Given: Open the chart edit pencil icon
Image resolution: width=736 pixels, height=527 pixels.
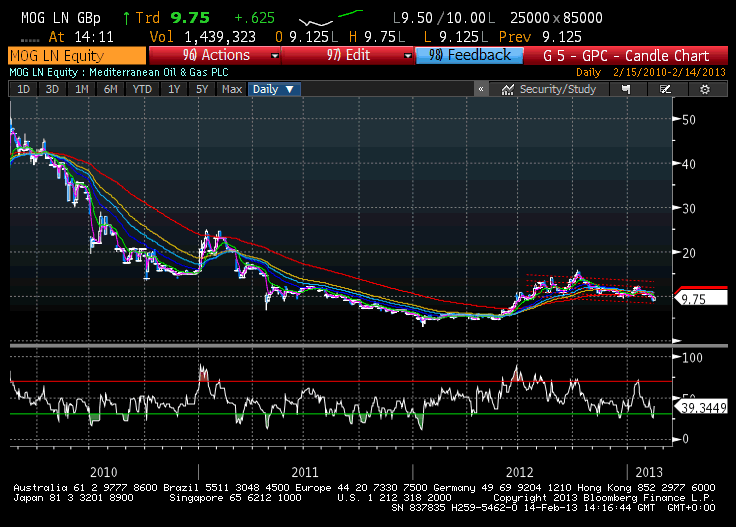Looking at the screenshot, I should point(665,89).
